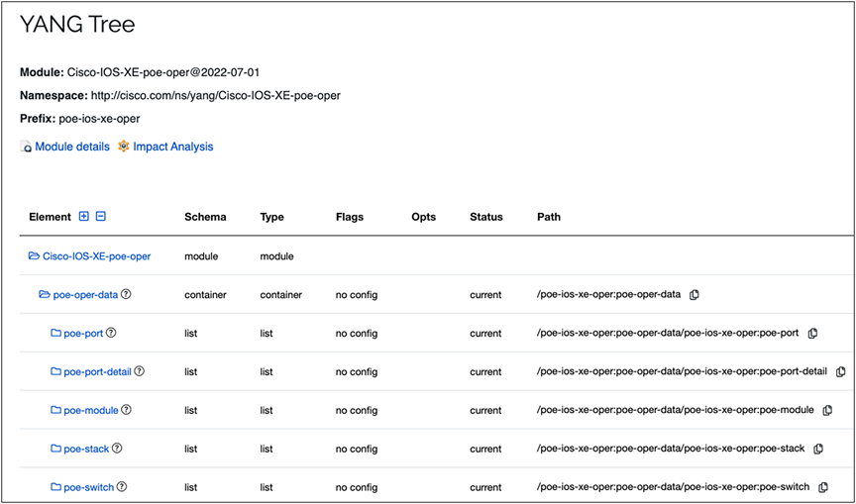Click the Element column header

click(50, 217)
